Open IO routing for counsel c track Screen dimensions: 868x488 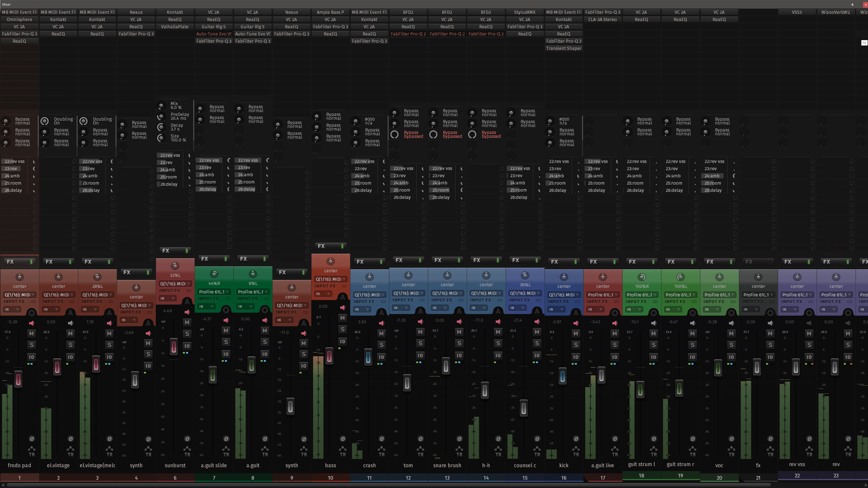click(537, 355)
